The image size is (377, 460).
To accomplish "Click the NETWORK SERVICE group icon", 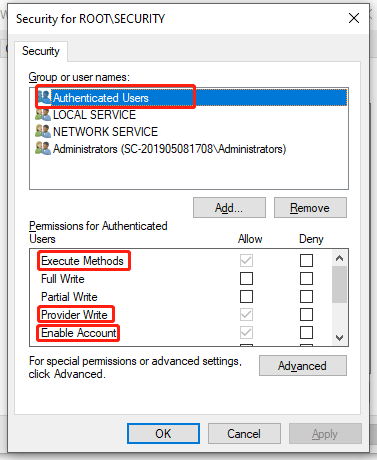I will coord(43,132).
